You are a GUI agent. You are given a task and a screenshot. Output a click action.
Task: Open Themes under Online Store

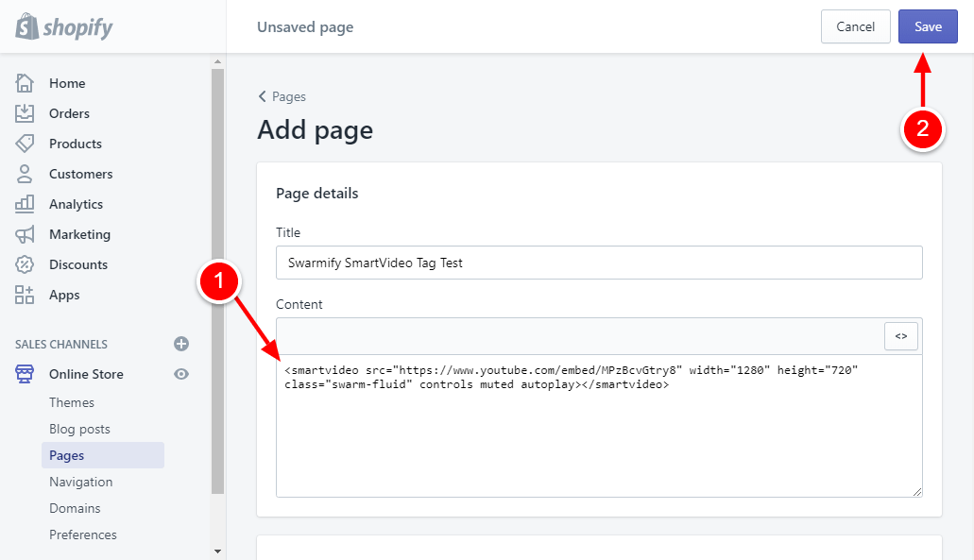click(72, 402)
